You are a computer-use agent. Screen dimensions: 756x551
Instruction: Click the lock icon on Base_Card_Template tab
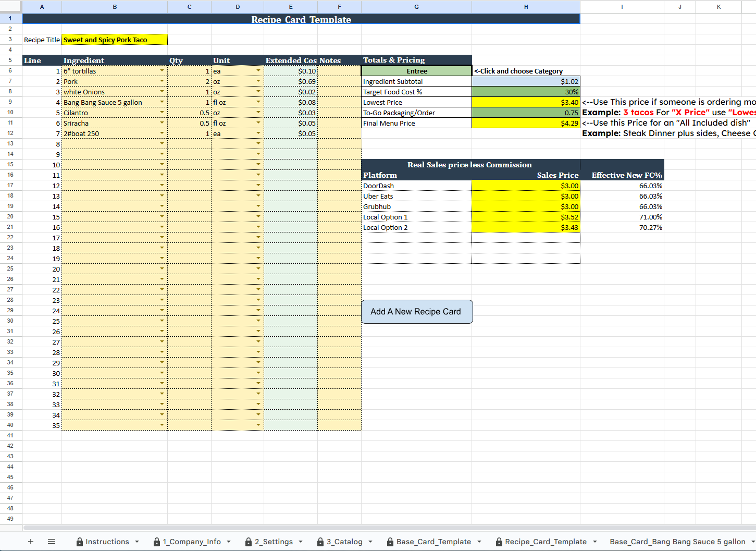point(391,542)
